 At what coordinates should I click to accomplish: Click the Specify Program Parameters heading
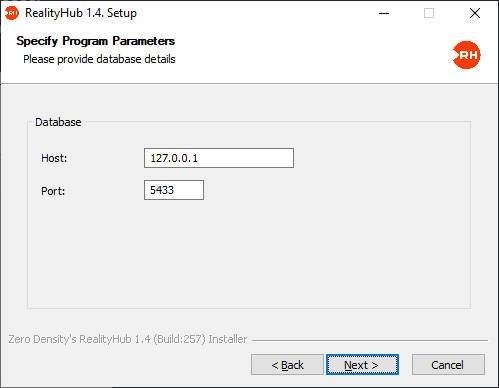tap(96, 41)
